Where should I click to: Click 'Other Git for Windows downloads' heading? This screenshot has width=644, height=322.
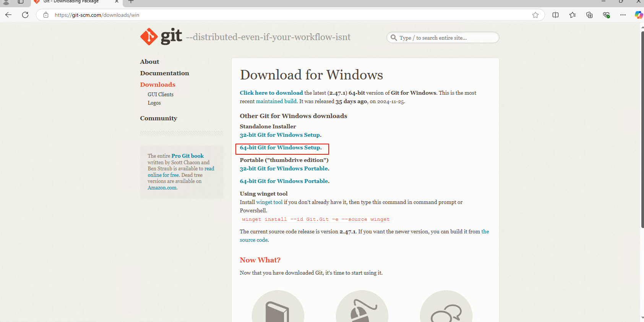tap(294, 116)
